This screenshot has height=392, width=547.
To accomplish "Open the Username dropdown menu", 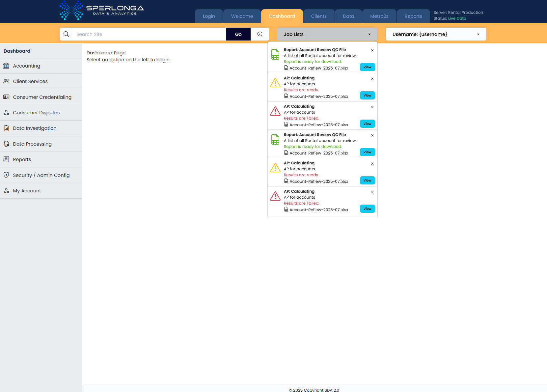I will pos(436,34).
